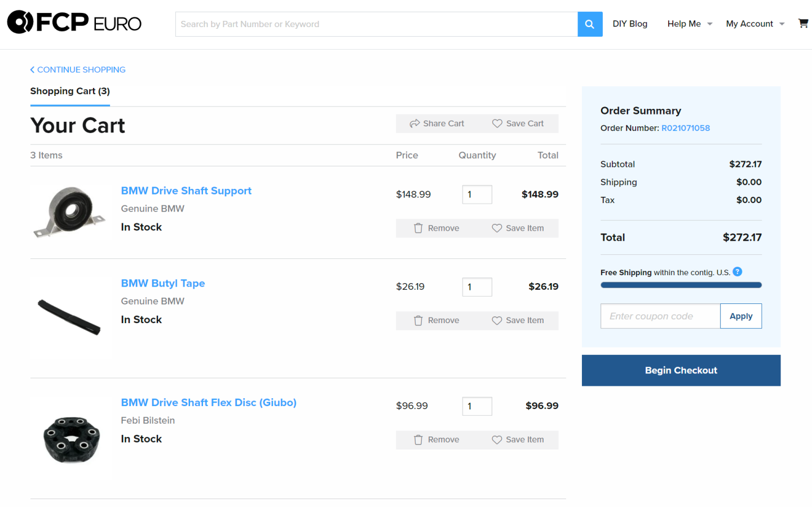812x507 pixels.
Task: Click 'In Stock' under BMW Butyl Tape
Action: (x=141, y=320)
